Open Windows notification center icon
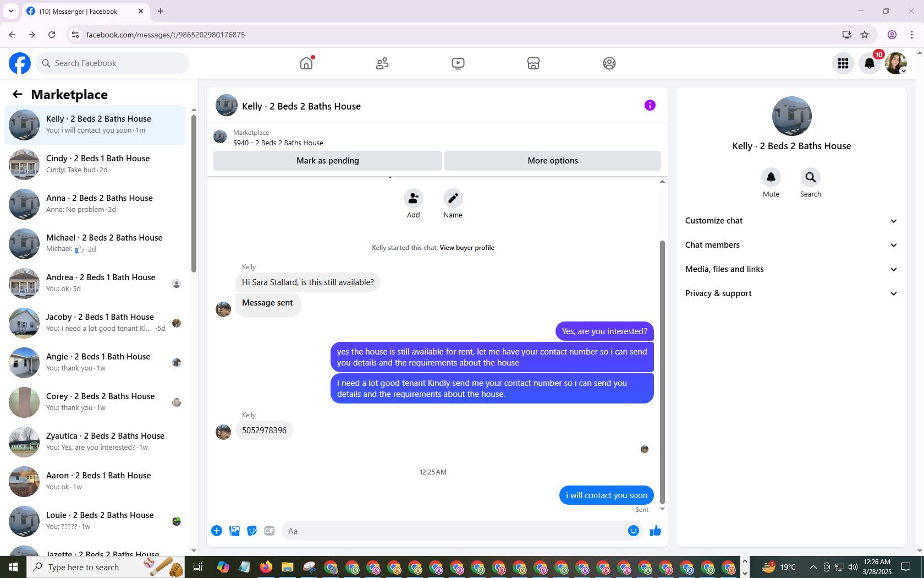This screenshot has width=924, height=578. click(x=906, y=567)
